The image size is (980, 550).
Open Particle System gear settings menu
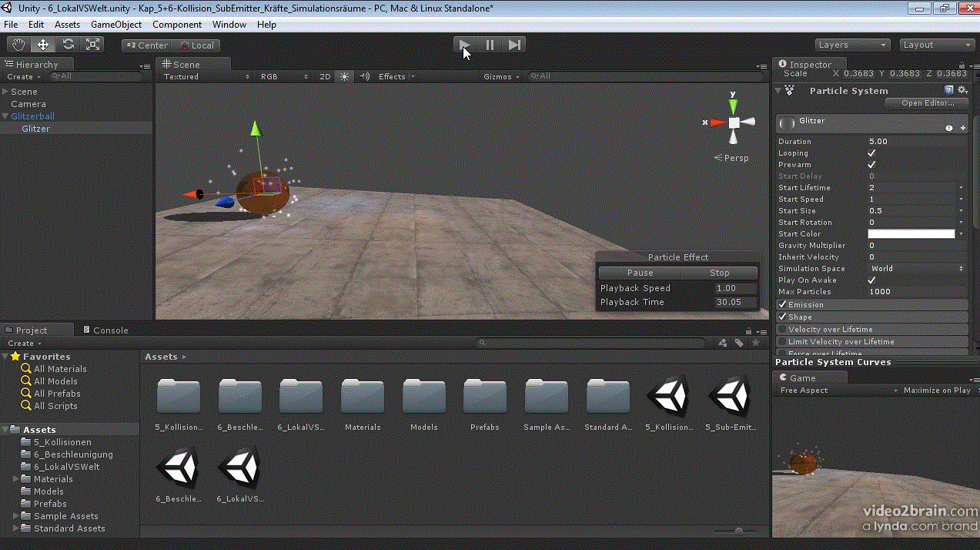click(962, 90)
